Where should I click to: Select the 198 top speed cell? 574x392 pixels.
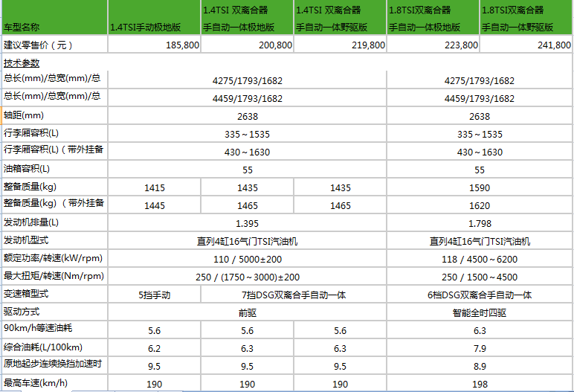(480, 384)
